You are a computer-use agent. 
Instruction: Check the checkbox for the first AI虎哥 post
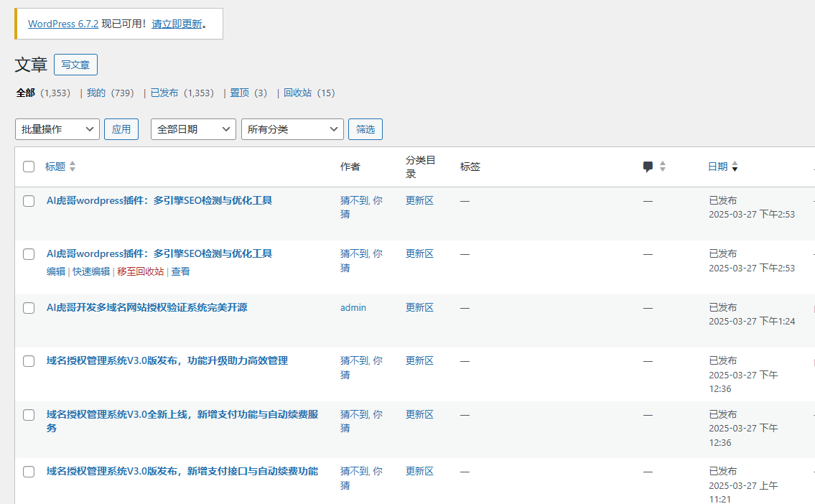click(x=29, y=200)
